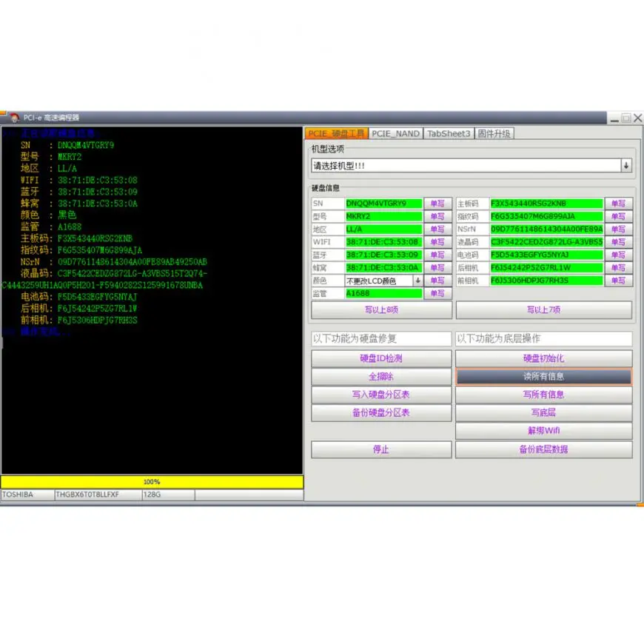
Task: Click 单写 button for 主板码 row
Action: point(618,204)
